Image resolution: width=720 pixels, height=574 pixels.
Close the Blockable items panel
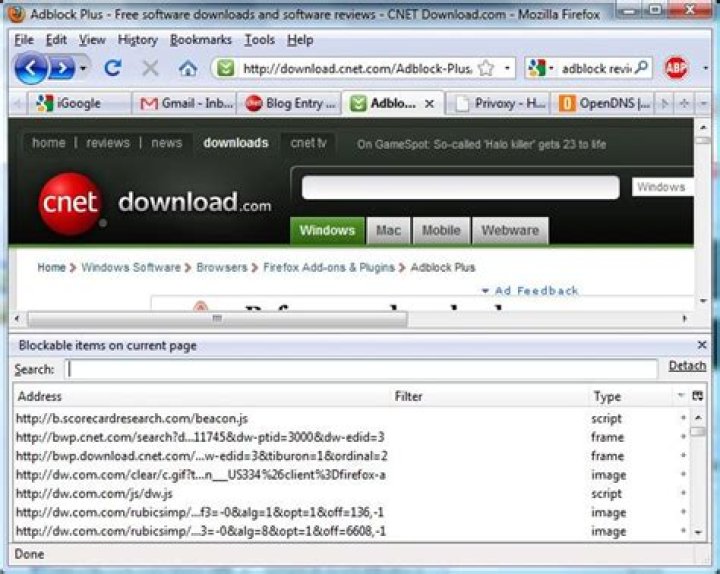pos(702,345)
